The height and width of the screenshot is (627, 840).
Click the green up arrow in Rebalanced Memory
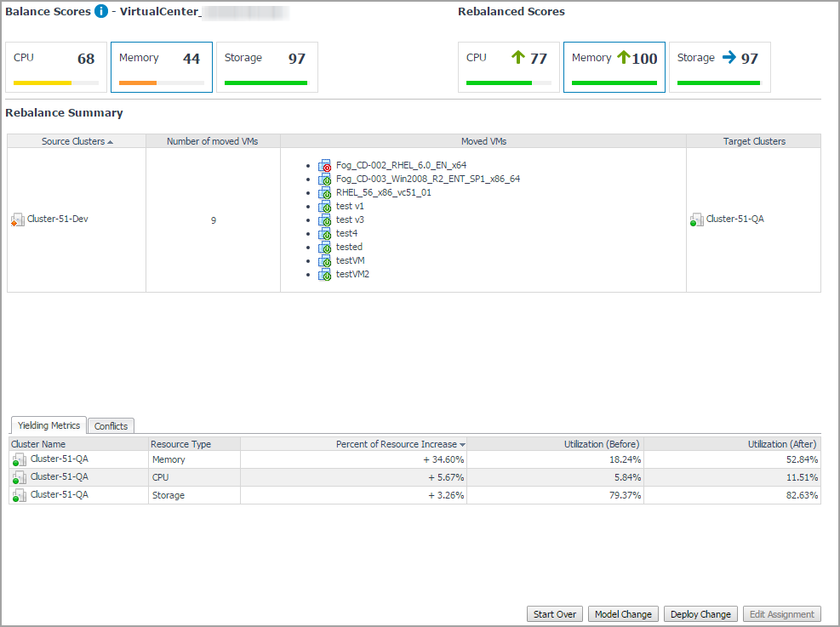coord(623,58)
